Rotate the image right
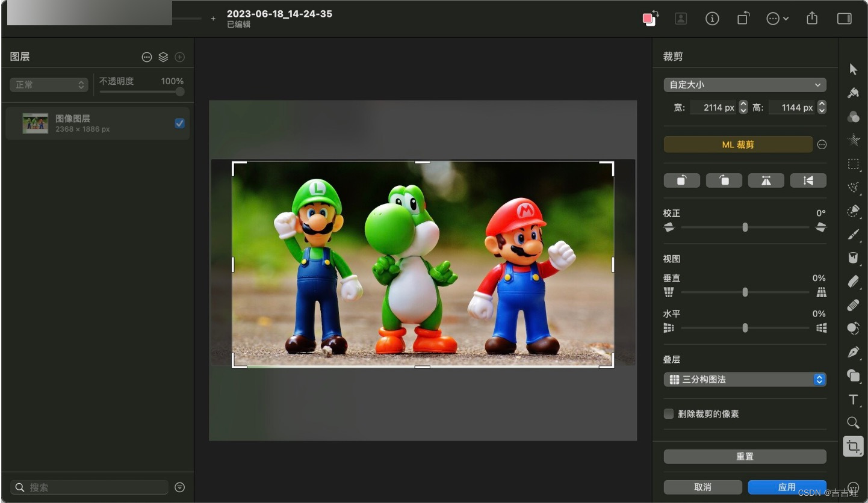 point(724,181)
